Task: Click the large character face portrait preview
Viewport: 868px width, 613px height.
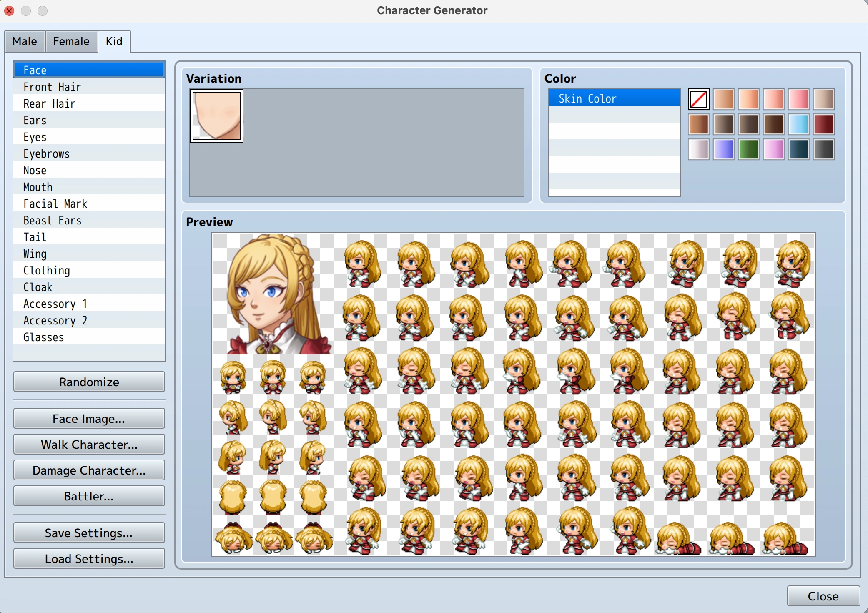Action: (x=273, y=294)
